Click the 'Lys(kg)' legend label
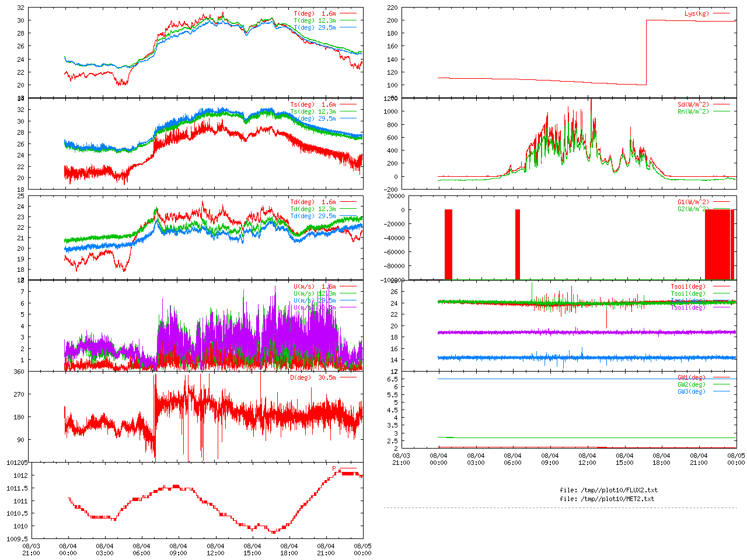Screen dimensions: 747x560 click(x=697, y=13)
